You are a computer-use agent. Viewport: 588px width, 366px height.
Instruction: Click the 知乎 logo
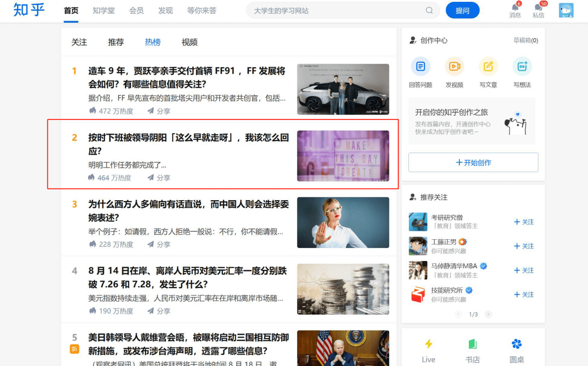tap(29, 9)
